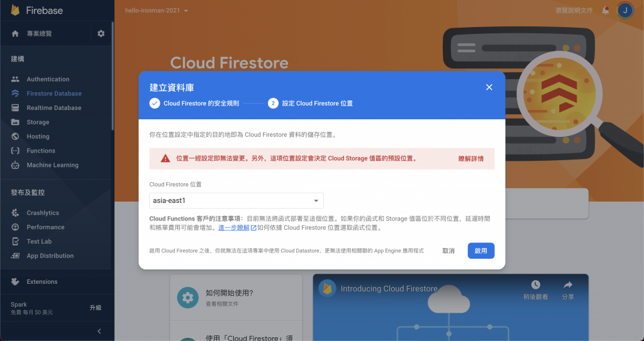Click the Cloud Firestore 的安全規則 step
The image size is (644, 341).
click(201, 104)
